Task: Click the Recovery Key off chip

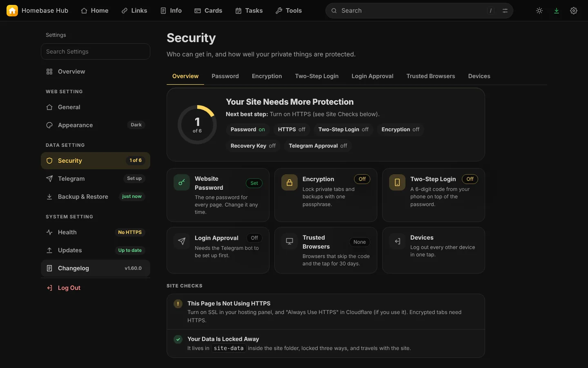Action: pos(253,146)
